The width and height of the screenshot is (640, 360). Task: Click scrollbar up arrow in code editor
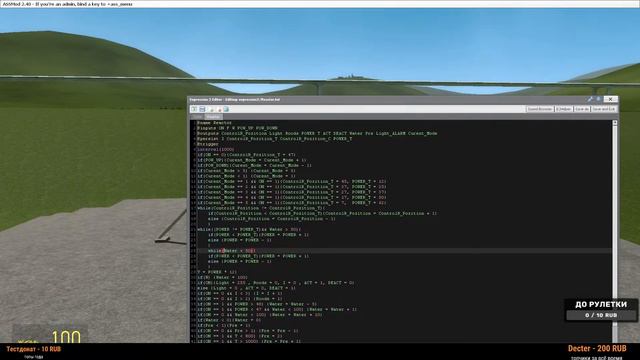coord(615,123)
